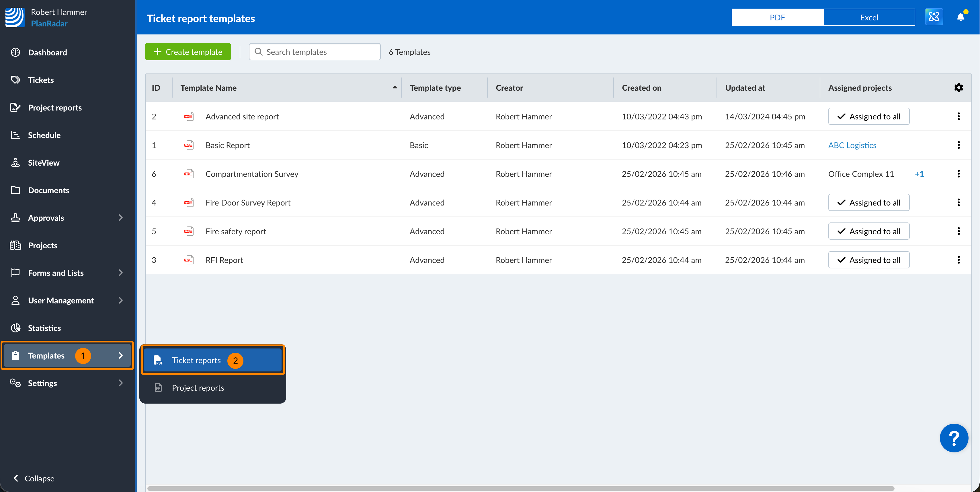Screen dimensions: 980x492
Task: Click the PDF icon beside Basic Report
Action: click(189, 145)
